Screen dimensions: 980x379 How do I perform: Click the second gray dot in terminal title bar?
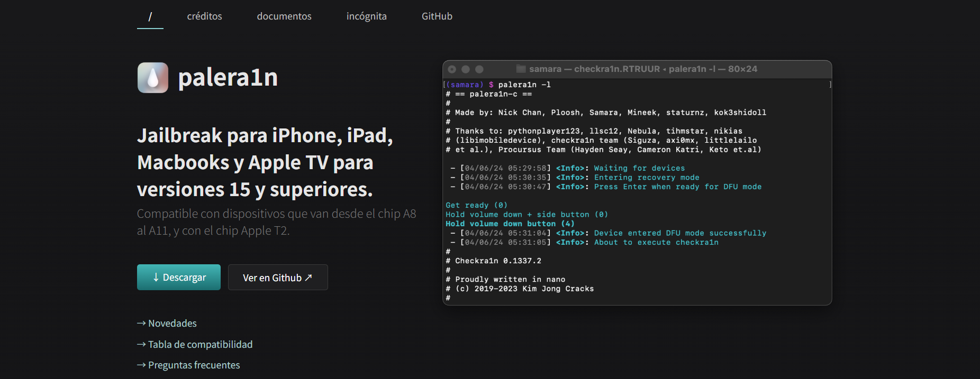pyautogui.click(x=466, y=69)
